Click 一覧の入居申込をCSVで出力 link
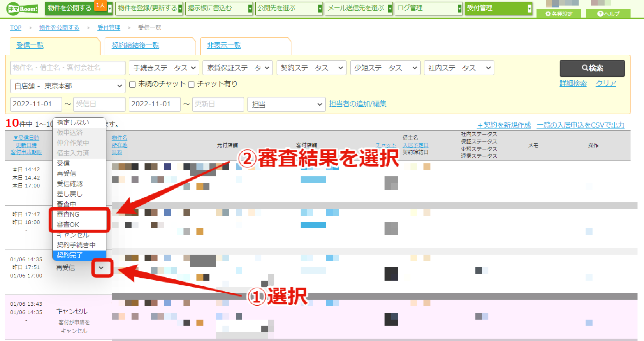The image size is (644, 341). click(581, 125)
